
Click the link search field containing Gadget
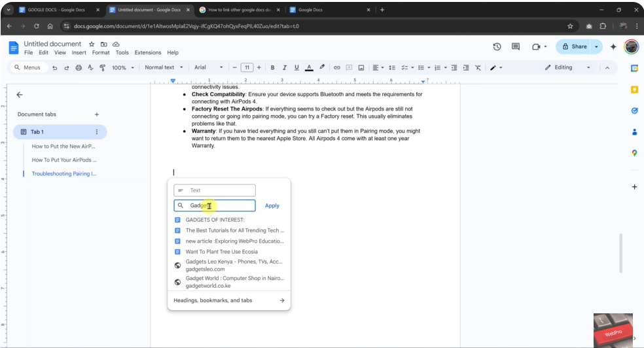(215, 205)
